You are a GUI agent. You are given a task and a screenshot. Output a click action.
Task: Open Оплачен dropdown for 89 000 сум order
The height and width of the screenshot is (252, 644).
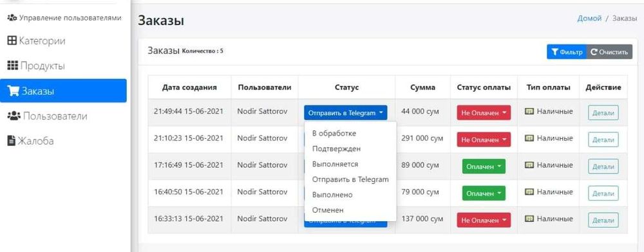[484, 166]
